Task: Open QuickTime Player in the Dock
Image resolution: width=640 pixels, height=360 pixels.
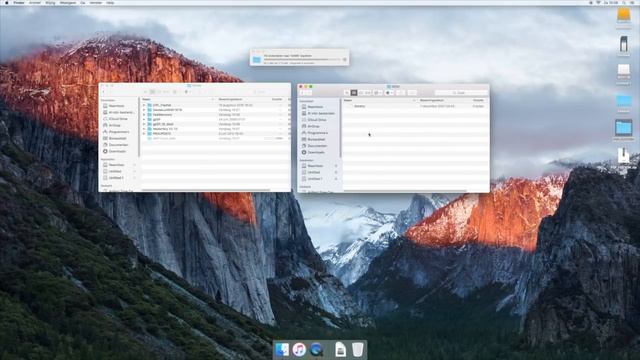Action: click(316, 350)
